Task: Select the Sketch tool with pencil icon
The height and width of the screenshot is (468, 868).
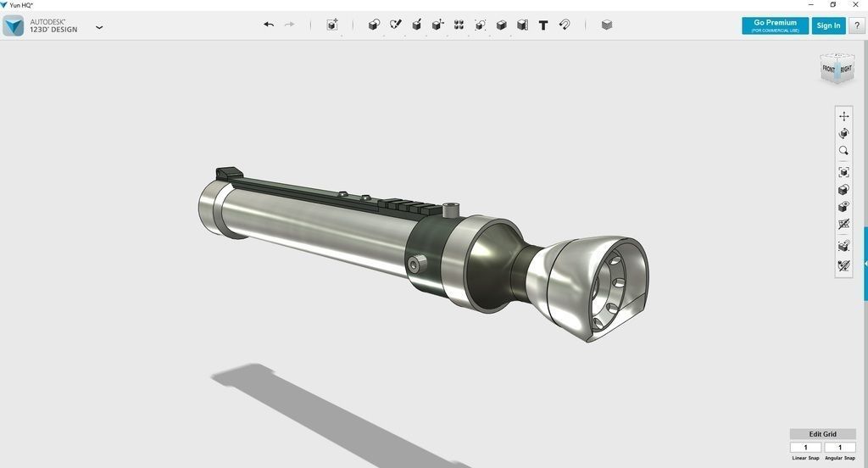Action: pyautogui.click(x=395, y=25)
